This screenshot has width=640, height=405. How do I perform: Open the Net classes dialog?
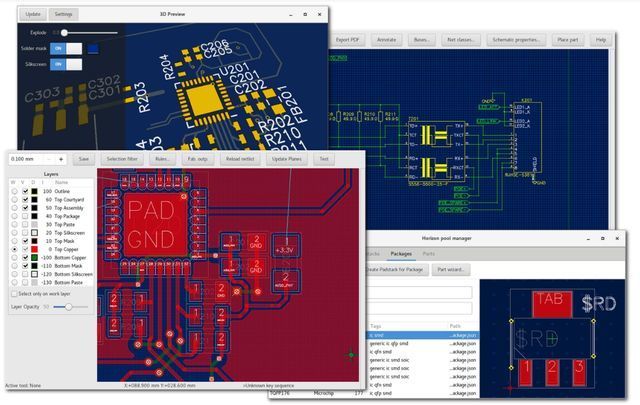click(x=461, y=40)
